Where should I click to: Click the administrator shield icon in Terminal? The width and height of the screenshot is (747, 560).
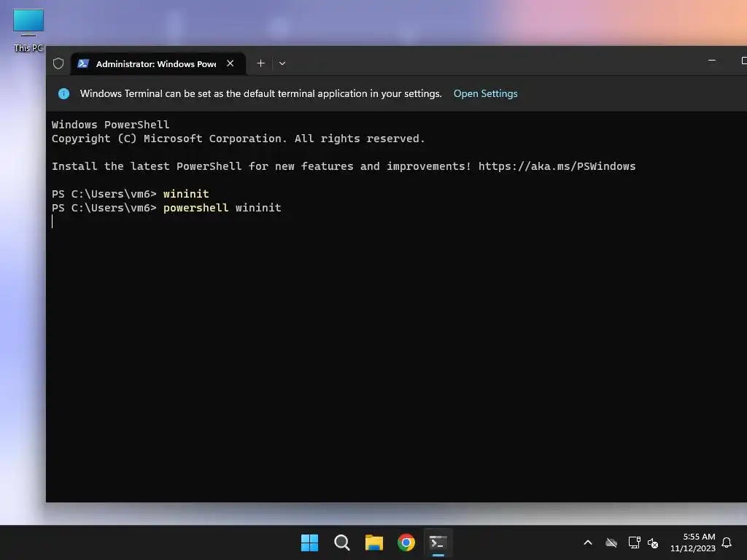pyautogui.click(x=58, y=63)
